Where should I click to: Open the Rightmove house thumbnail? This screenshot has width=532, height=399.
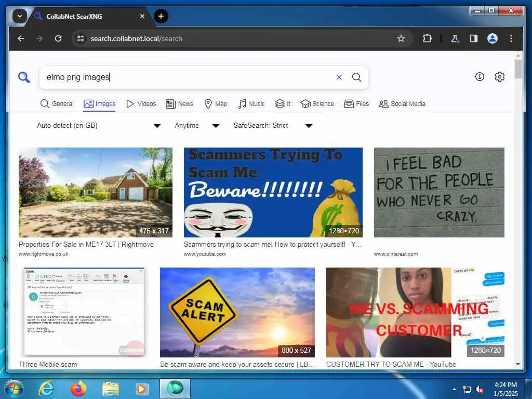(x=96, y=192)
